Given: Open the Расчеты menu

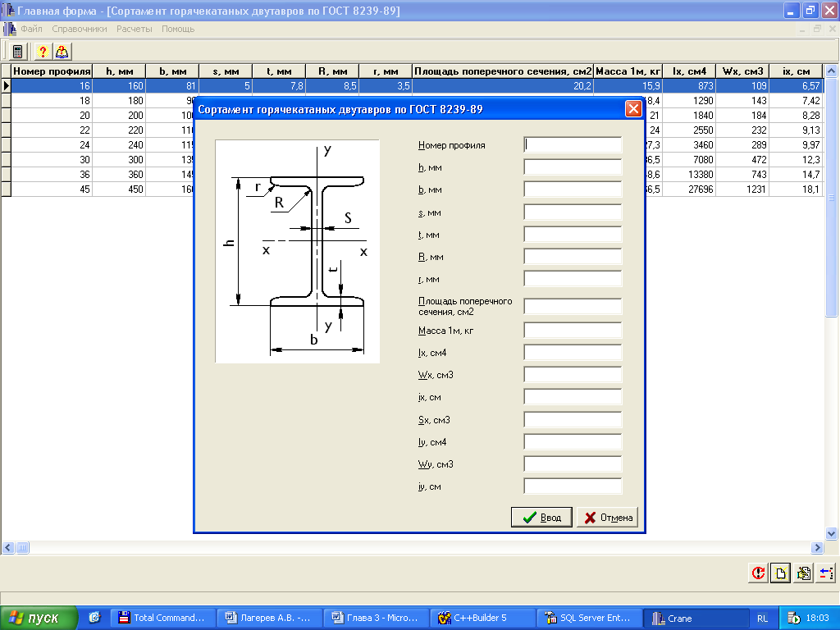Looking at the screenshot, I should click(x=135, y=29).
